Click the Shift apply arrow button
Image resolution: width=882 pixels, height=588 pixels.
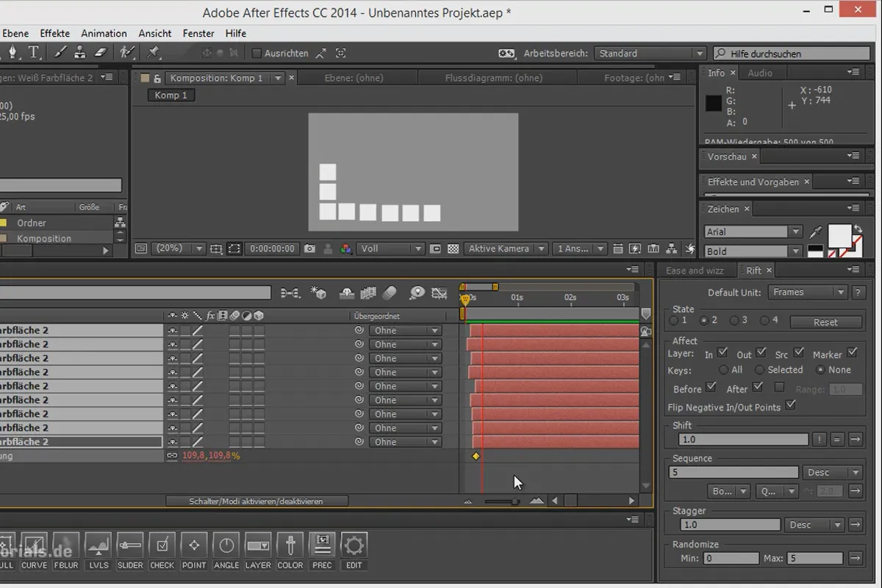(x=855, y=440)
